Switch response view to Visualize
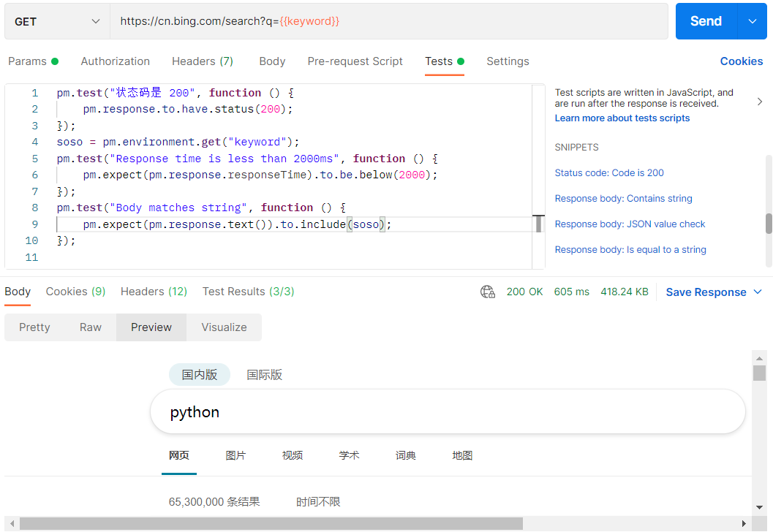 point(225,327)
